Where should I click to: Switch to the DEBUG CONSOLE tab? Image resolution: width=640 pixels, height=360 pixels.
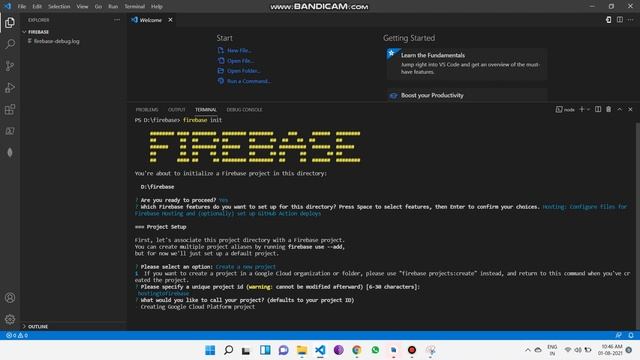click(244, 110)
